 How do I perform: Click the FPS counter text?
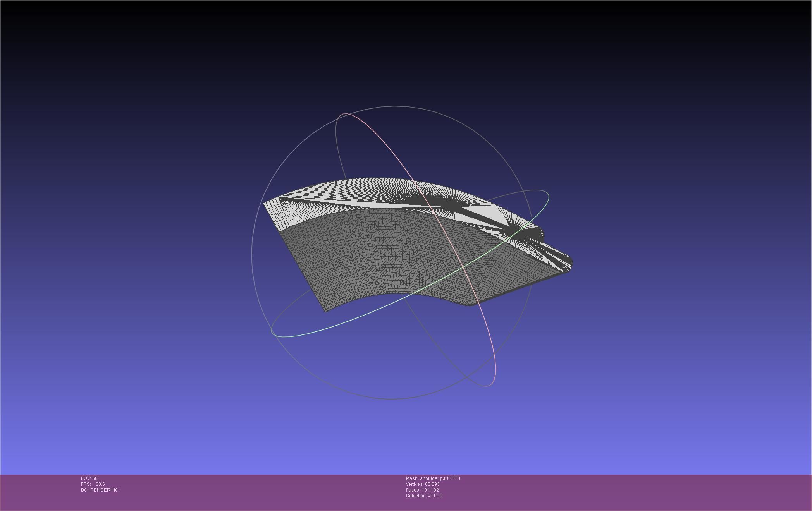pos(93,484)
